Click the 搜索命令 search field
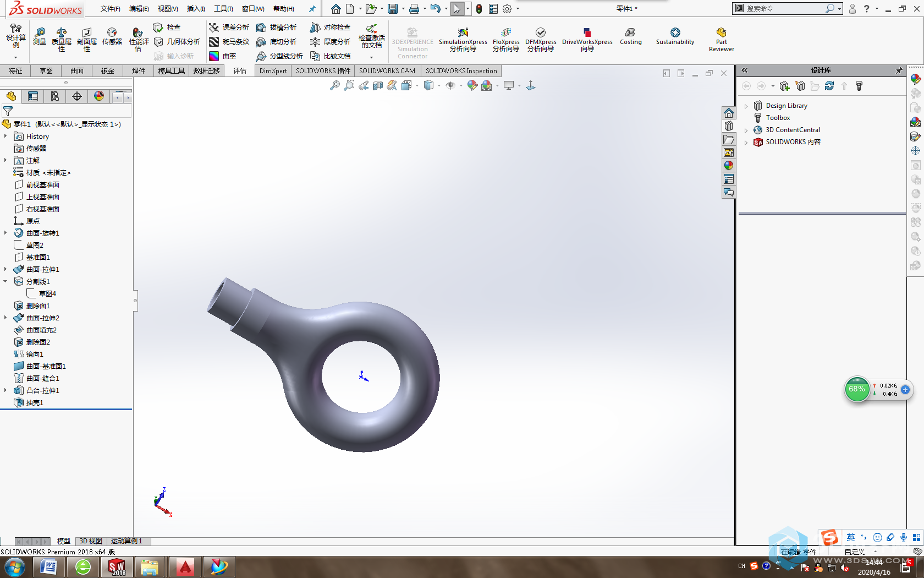 (x=784, y=9)
